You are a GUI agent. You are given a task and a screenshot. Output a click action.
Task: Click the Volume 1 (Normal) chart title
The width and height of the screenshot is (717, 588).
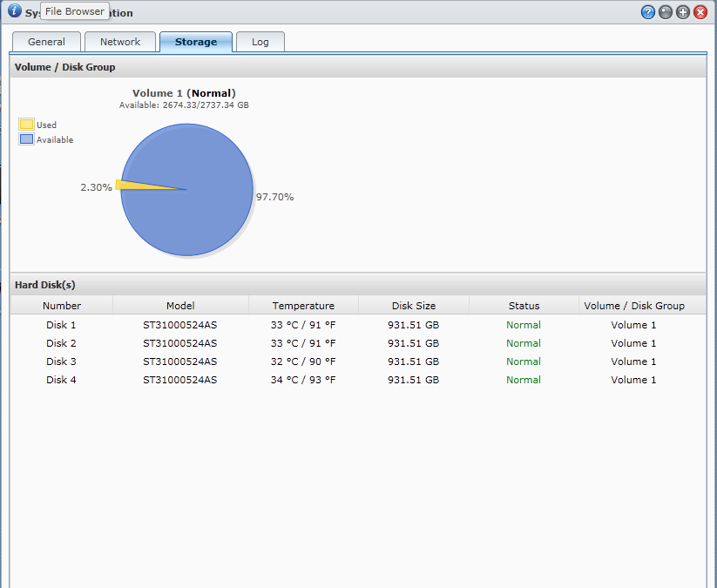(x=185, y=93)
